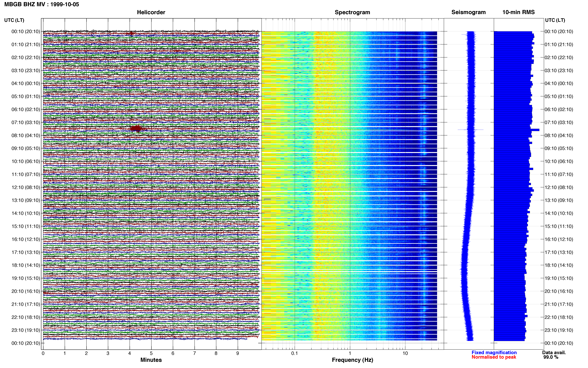Click the seismogram spike near 07:40
The width and height of the screenshot is (588, 368).
pyautogui.click(x=470, y=130)
